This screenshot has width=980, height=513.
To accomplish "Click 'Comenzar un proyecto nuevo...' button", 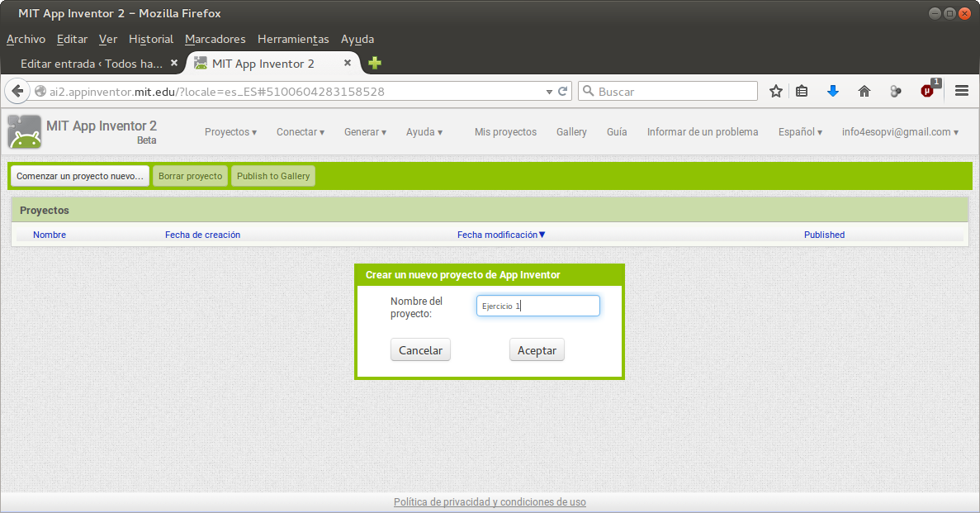I will click(80, 176).
